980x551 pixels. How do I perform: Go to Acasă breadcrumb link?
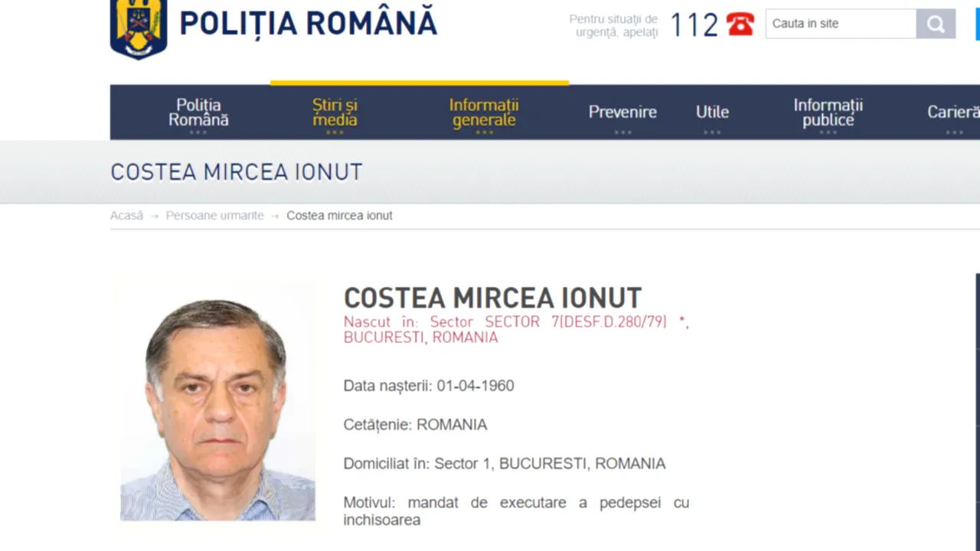126,216
